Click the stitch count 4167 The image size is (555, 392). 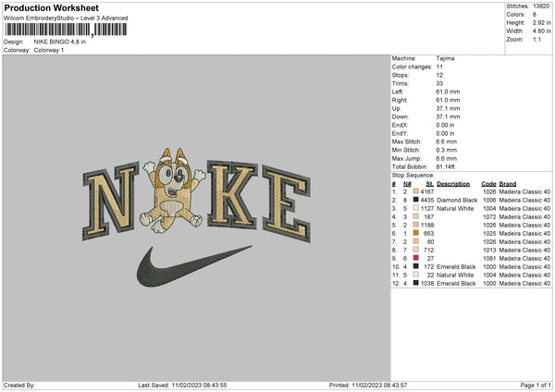coord(427,191)
